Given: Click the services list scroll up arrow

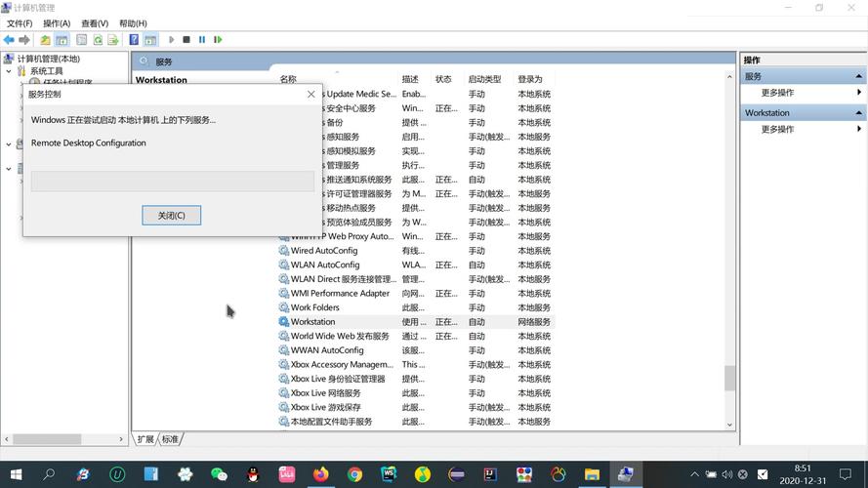Looking at the screenshot, I should (x=729, y=77).
